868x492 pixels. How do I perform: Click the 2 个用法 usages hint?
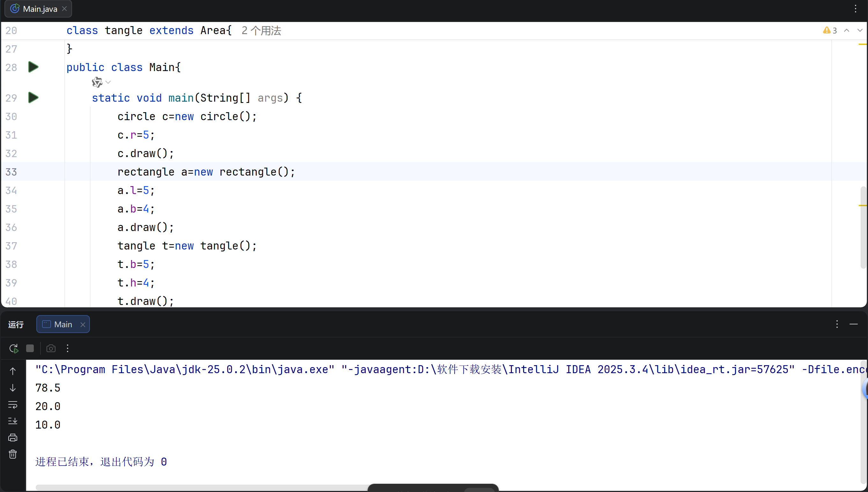click(x=261, y=31)
